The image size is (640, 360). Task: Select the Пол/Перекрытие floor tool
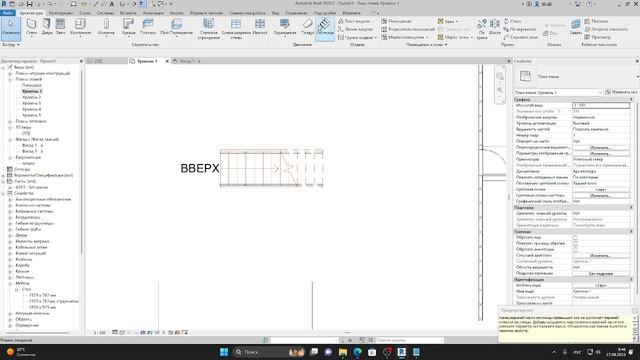tap(176, 27)
